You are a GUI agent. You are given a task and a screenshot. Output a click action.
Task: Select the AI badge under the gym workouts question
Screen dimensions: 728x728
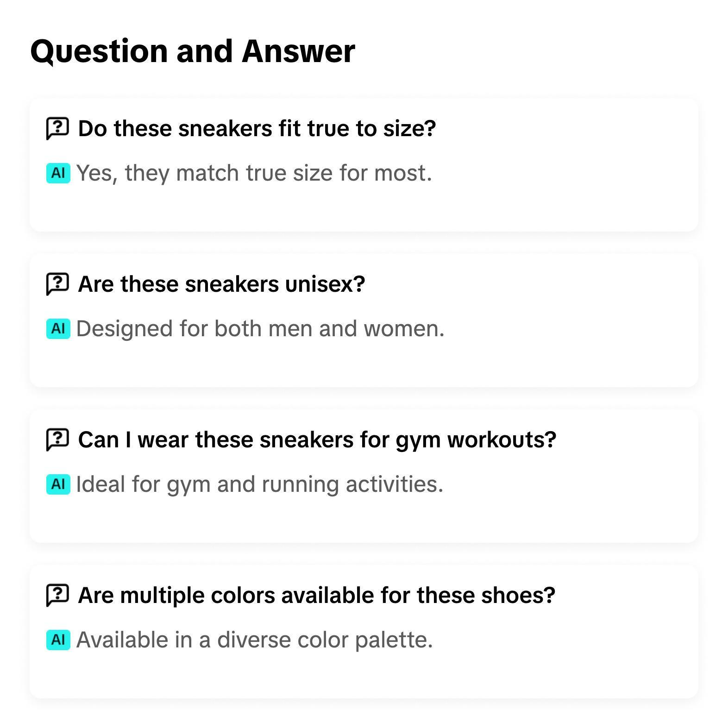pyautogui.click(x=57, y=485)
